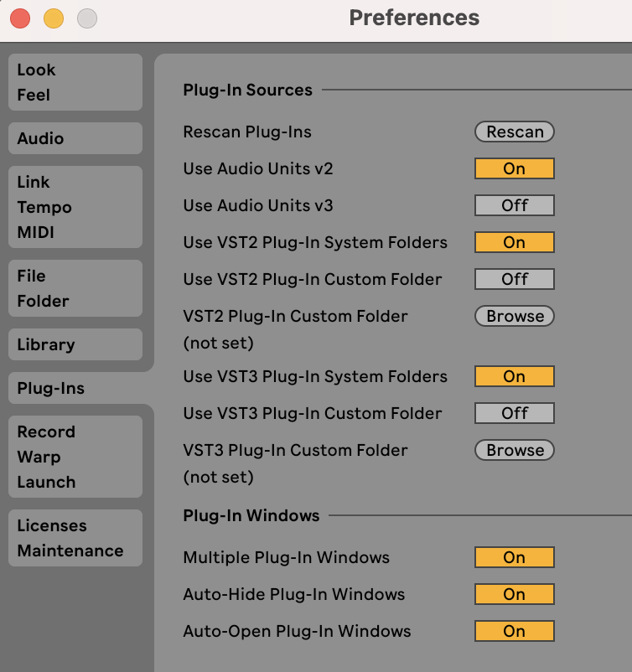This screenshot has height=672, width=632.
Task: Open the Record Warp Launch tab
Action: click(75, 457)
